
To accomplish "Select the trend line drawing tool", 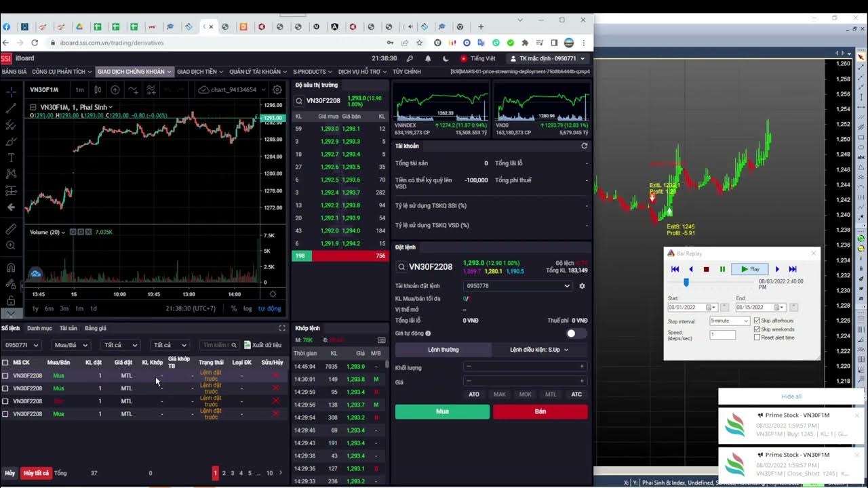I will coord(11,108).
